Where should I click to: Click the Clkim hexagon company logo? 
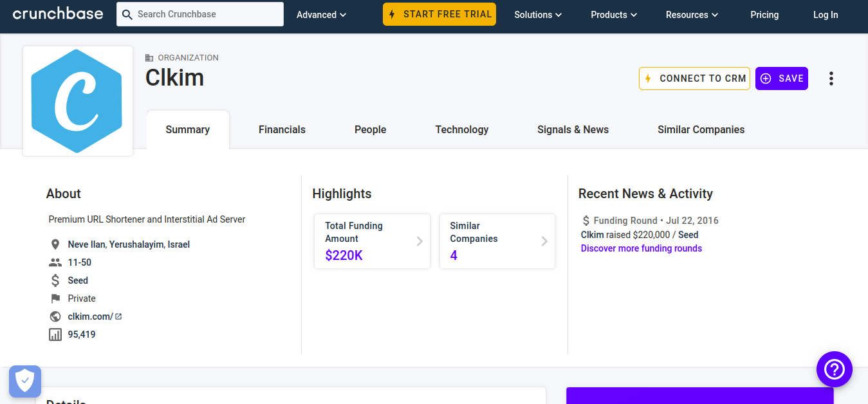pyautogui.click(x=78, y=101)
